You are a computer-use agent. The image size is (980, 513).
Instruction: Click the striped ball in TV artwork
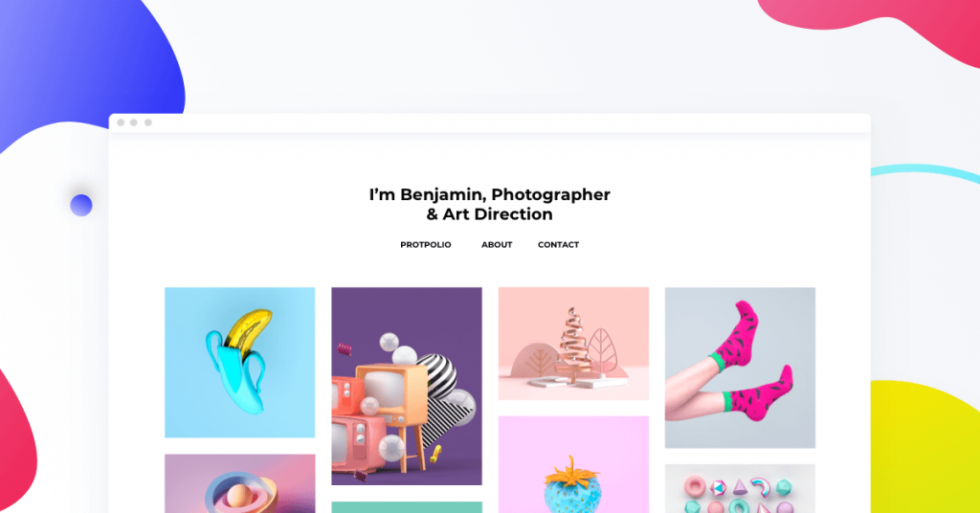point(438,374)
